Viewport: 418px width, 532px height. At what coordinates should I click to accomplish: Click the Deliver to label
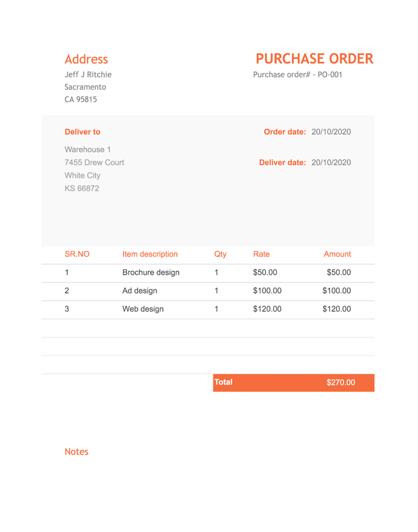pyautogui.click(x=82, y=132)
